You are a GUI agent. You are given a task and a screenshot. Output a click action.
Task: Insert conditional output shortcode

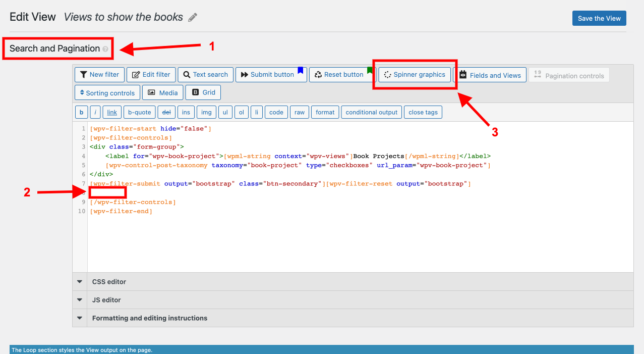pos(372,112)
